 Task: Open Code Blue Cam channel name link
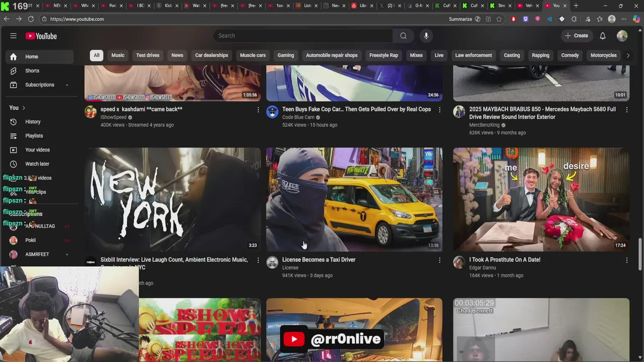pyautogui.click(x=298, y=117)
